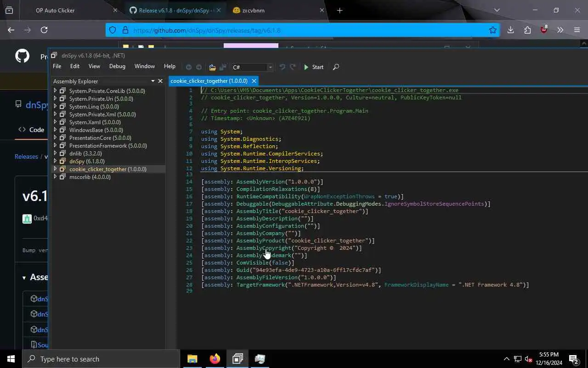Start debugging with the Start button

(314, 67)
